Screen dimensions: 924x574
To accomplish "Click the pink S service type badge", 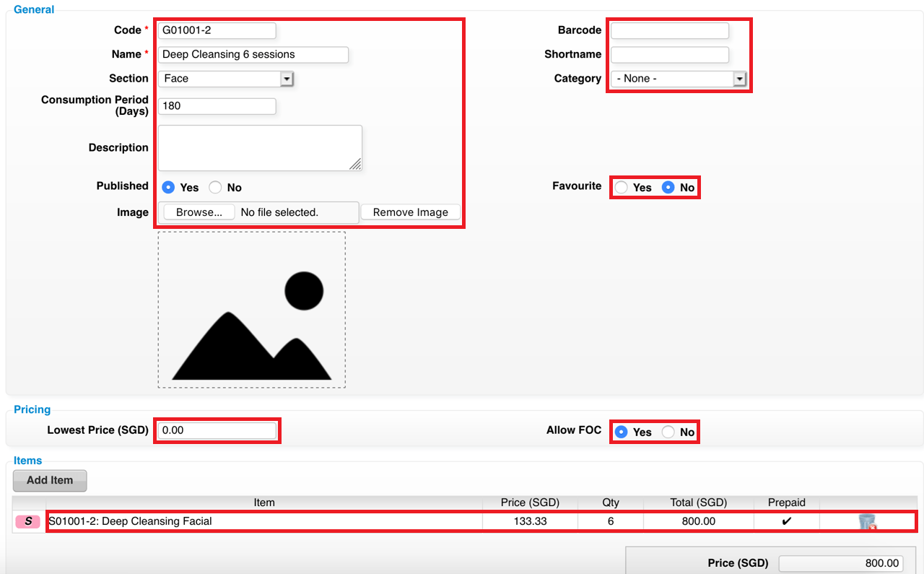I will pos(28,521).
